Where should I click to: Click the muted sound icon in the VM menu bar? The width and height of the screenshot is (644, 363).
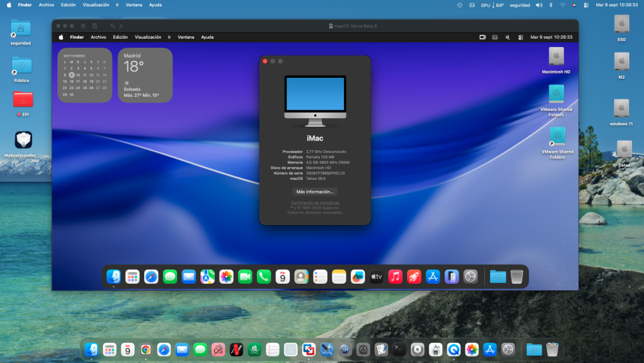click(x=507, y=37)
